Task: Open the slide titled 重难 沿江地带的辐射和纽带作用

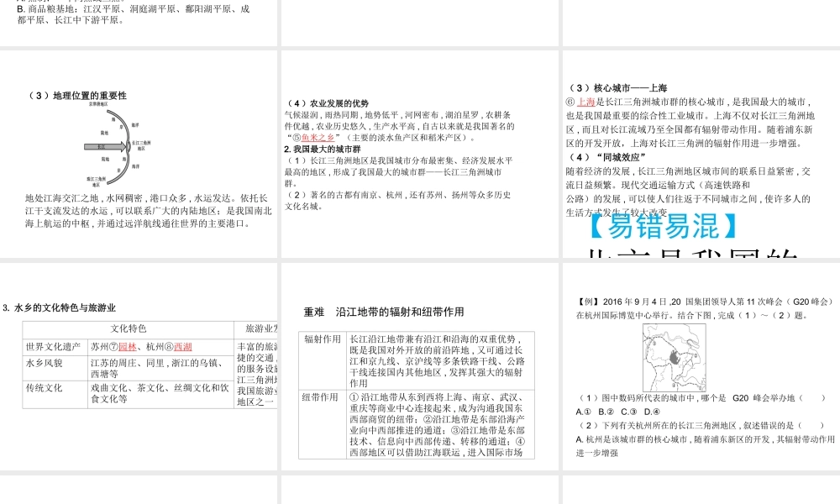Action: [x=420, y=366]
